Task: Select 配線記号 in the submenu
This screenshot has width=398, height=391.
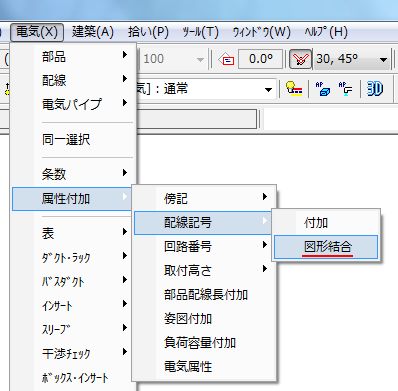Action: (203, 222)
